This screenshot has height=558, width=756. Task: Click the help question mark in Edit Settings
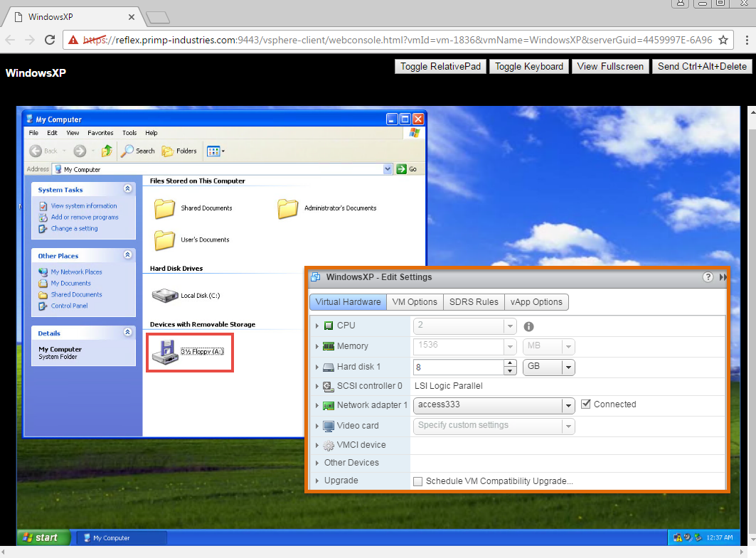coord(708,277)
